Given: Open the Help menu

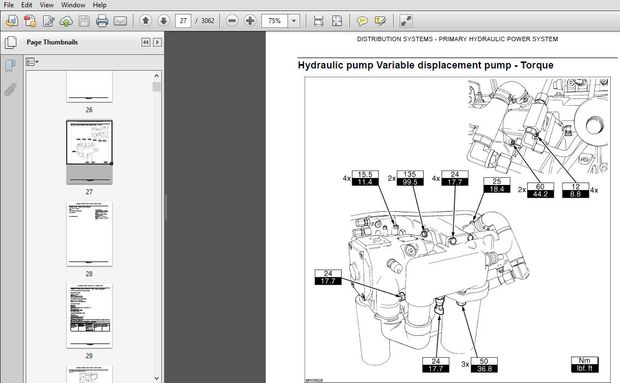Looking at the screenshot, I should pos(99,5).
